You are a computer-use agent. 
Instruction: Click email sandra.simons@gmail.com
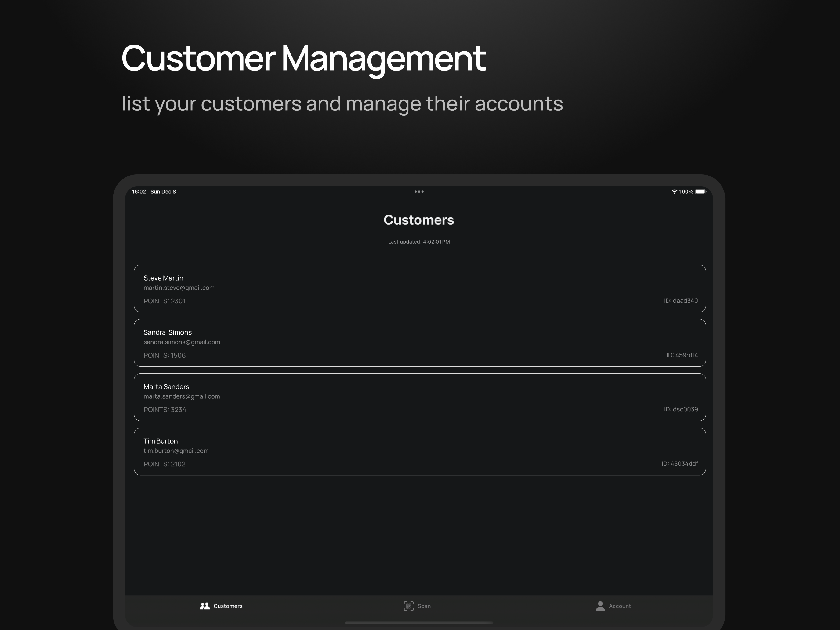(x=182, y=342)
